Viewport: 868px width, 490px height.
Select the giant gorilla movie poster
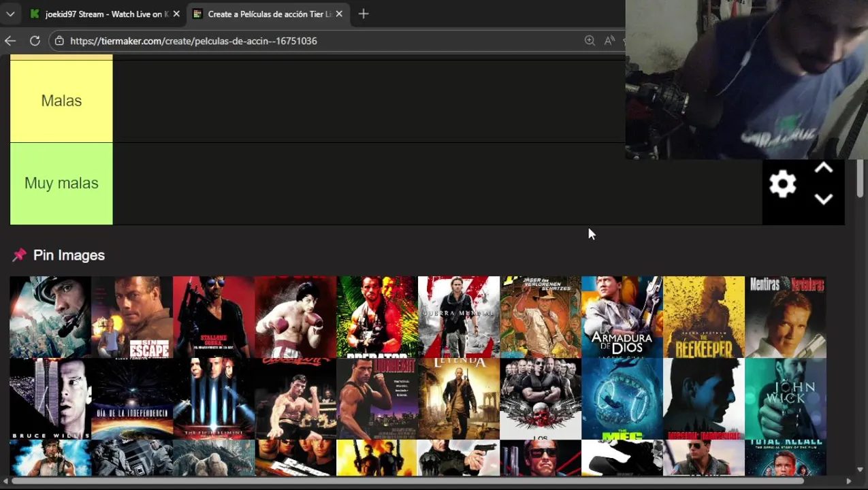[214, 457]
